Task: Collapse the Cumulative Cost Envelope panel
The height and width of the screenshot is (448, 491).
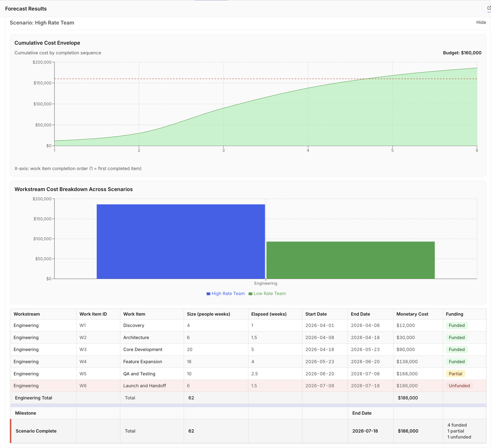Action: click(x=47, y=43)
